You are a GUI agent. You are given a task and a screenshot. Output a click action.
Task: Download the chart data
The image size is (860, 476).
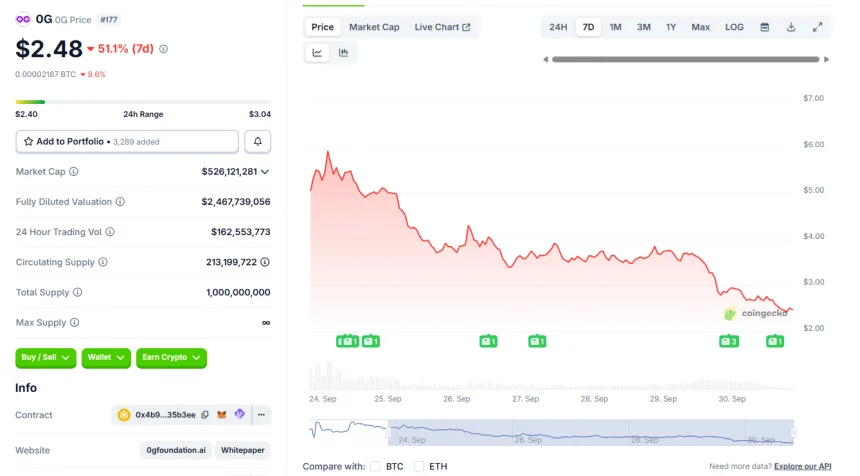pos(791,27)
